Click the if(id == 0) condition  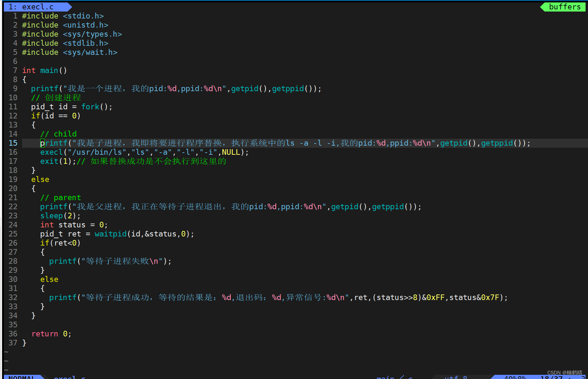coord(56,116)
